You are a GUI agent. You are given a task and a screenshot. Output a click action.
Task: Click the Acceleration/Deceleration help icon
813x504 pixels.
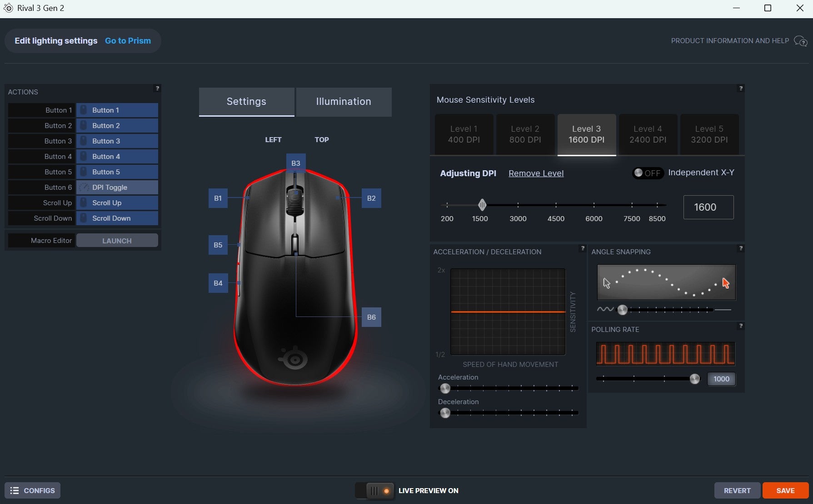tap(582, 248)
